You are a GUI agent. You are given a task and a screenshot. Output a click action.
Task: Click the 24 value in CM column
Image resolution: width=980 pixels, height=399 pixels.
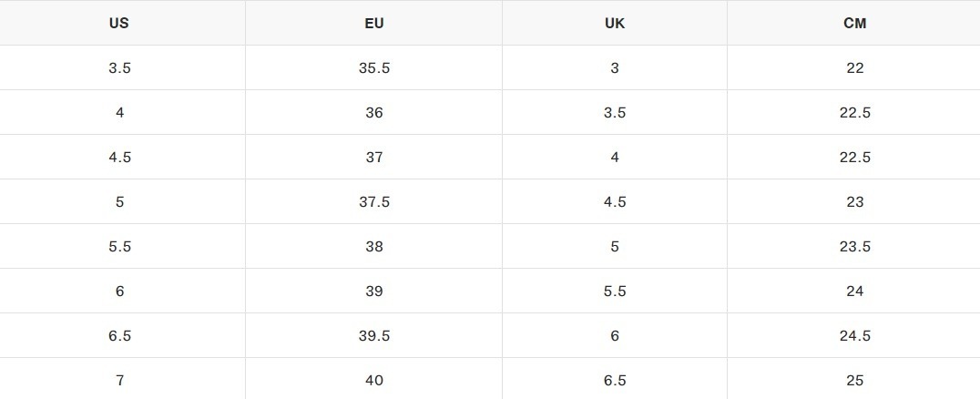click(854, 292)
